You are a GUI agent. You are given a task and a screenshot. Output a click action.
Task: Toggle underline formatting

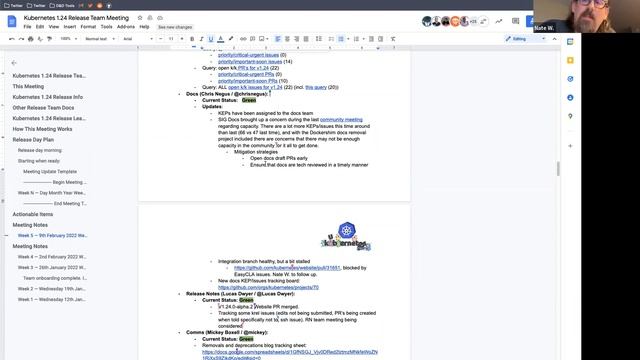(211, 39)
